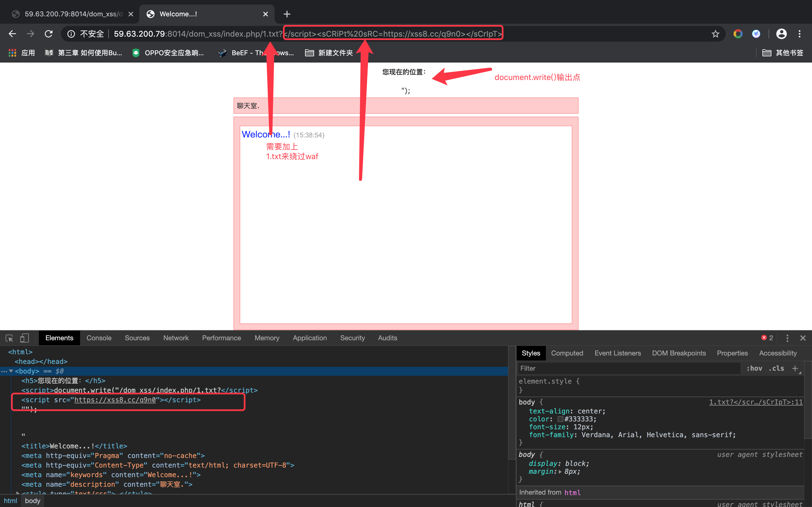
Task: Click the Styles Filter input field
Action: tap(627, 368)
